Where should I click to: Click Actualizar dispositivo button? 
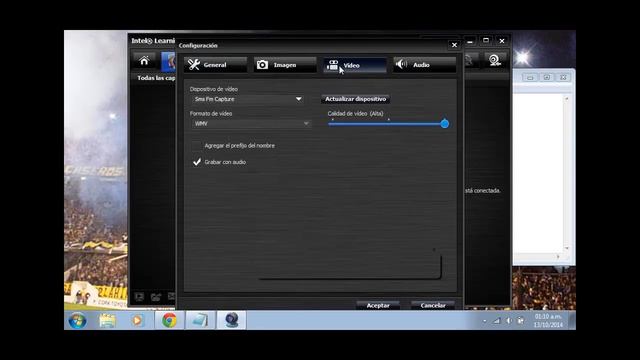[356, 99]
